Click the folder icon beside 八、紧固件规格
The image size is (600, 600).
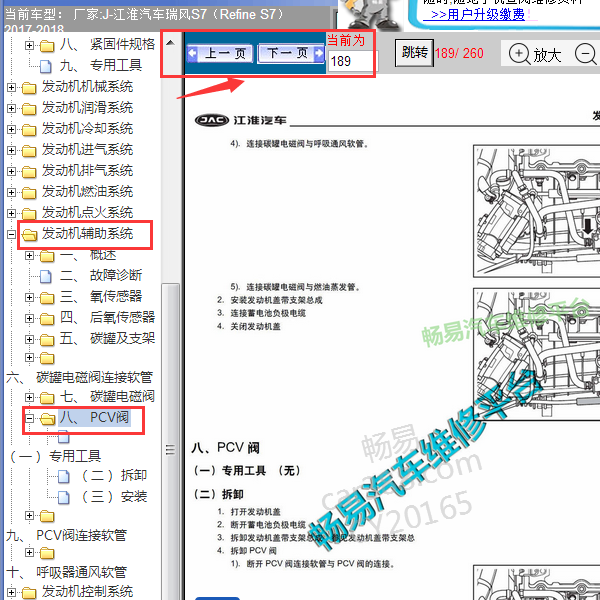tap(47, 46)
